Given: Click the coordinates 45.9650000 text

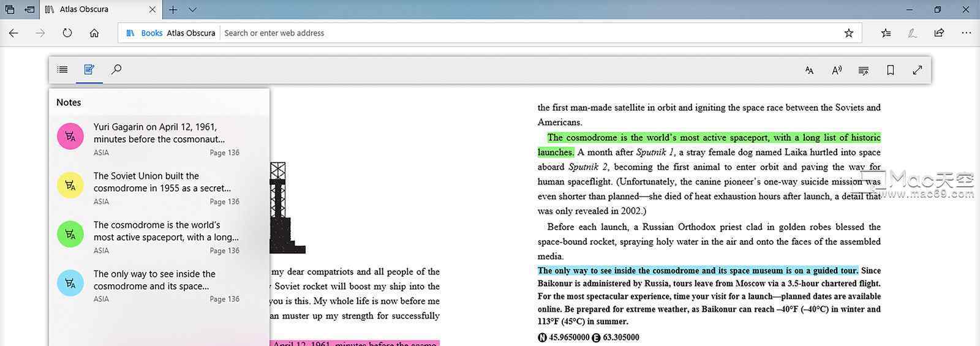Looking at the screenshot, I should (x=569, y=337).
